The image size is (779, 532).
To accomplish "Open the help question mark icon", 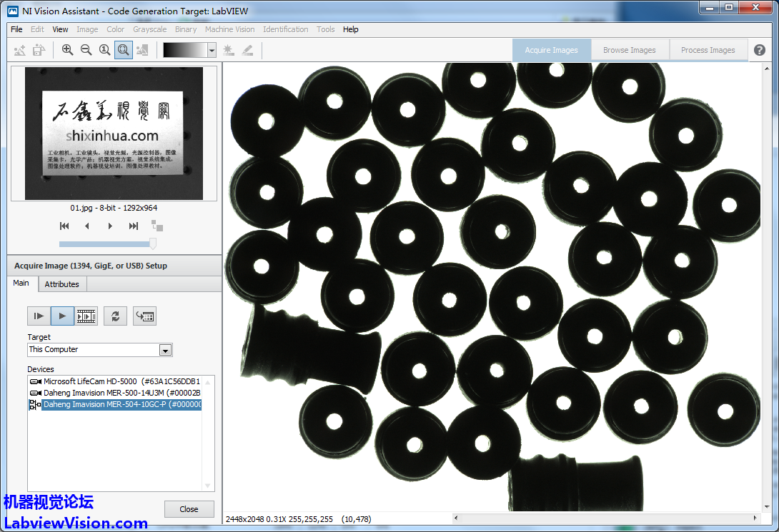I will pos(760,50).
